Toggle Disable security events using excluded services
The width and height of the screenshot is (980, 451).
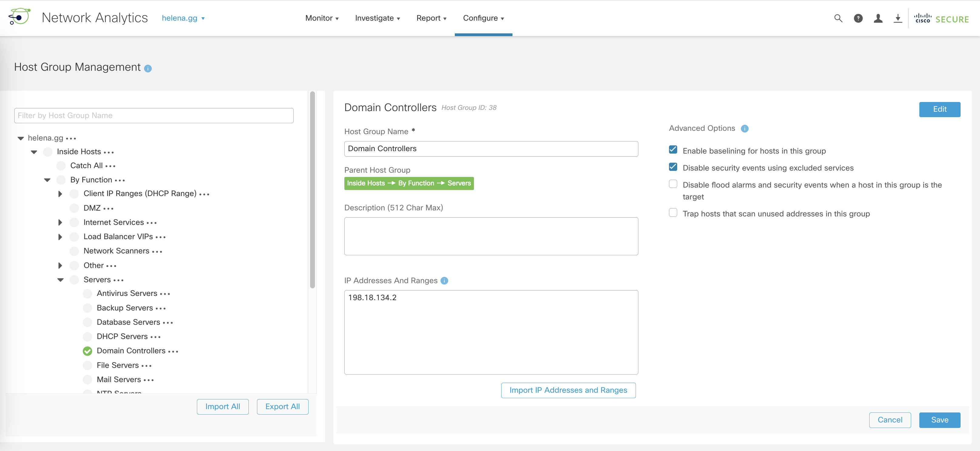(673, 167)
